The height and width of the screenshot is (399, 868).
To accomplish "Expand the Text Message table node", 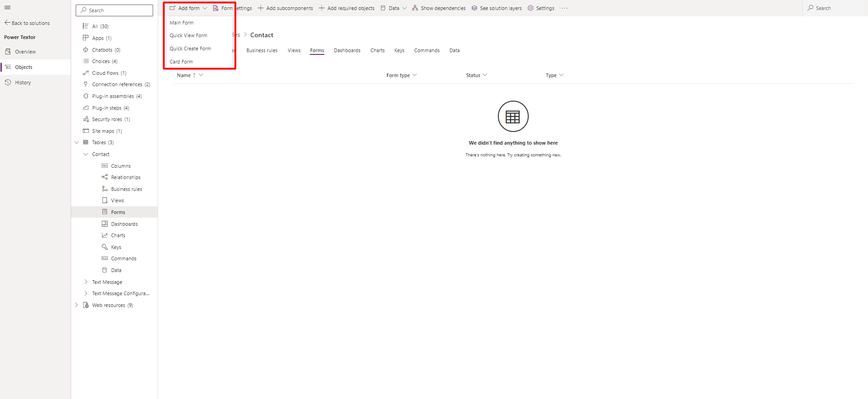I will point(86,282).
